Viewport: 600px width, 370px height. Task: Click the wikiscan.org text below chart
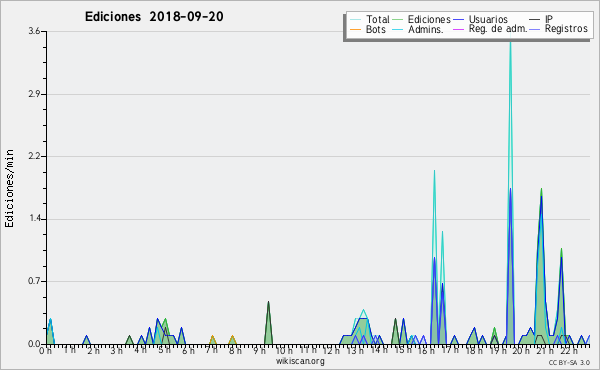(300, 361)
